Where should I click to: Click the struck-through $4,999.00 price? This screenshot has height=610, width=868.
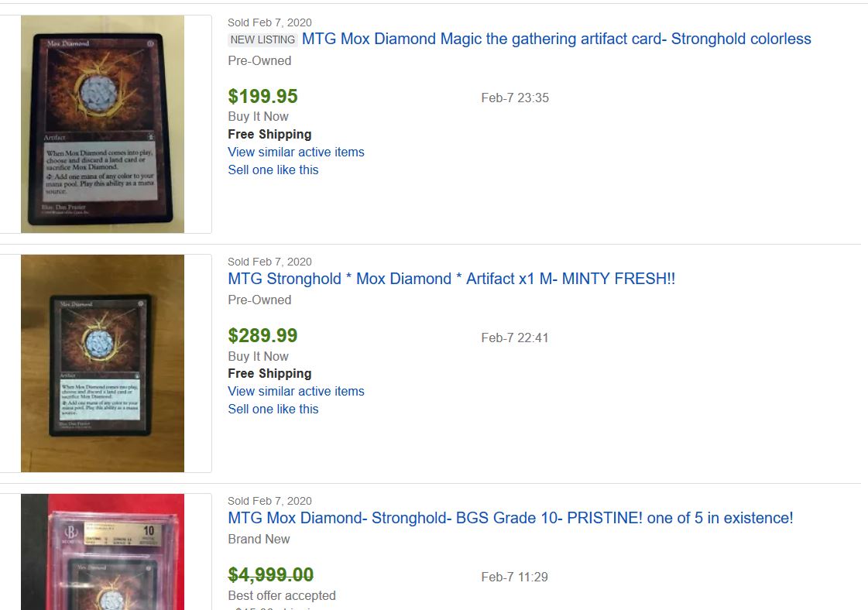[x=270, y=575]
